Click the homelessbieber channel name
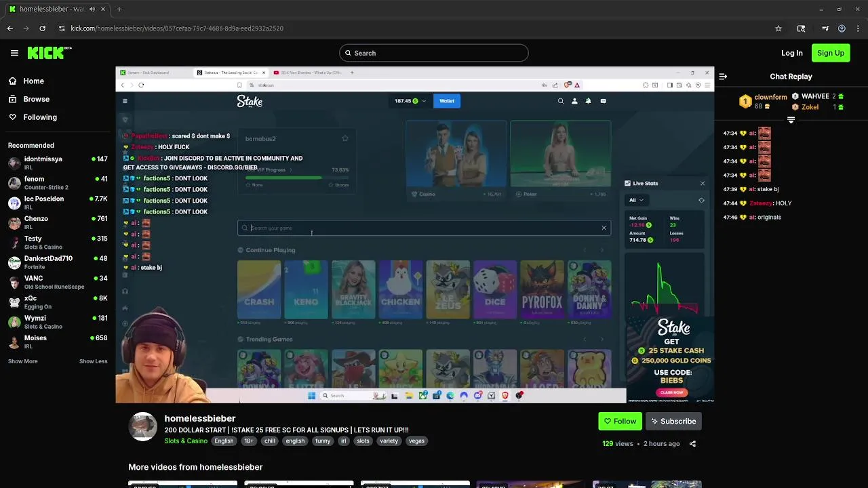This screenshot has width=868, height=488. (200, 419)
